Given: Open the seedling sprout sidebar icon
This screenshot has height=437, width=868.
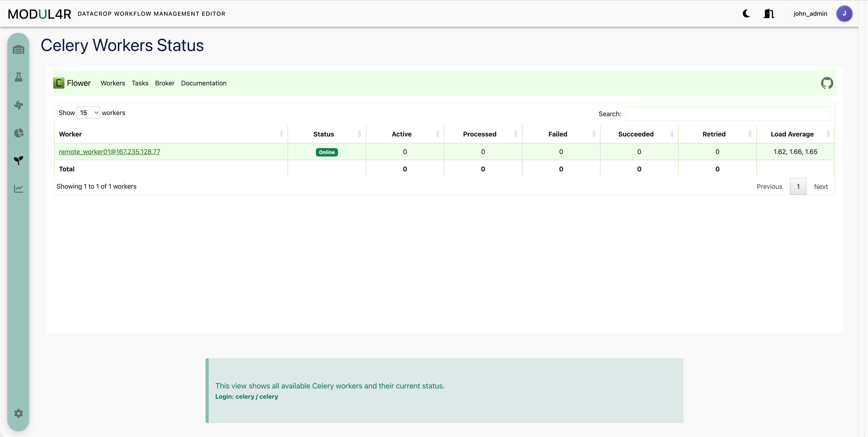Looking at the screenshot, I should tap(18, 161).
